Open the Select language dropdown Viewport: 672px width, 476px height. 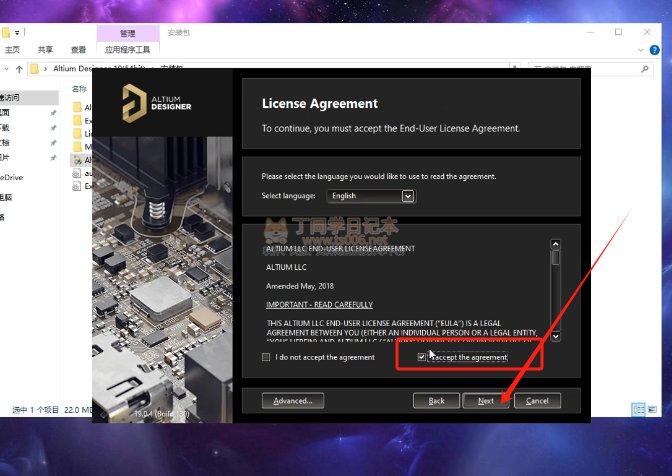(x=371, y=196)
